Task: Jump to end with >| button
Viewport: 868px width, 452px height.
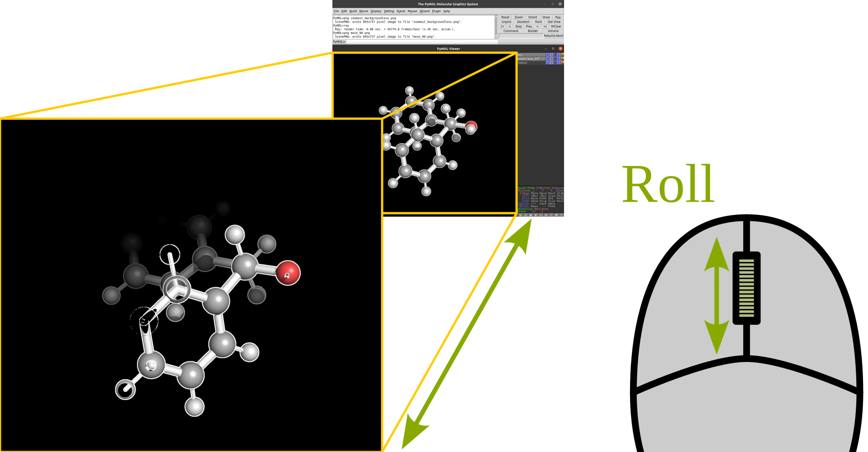Action: coord(545,26)
